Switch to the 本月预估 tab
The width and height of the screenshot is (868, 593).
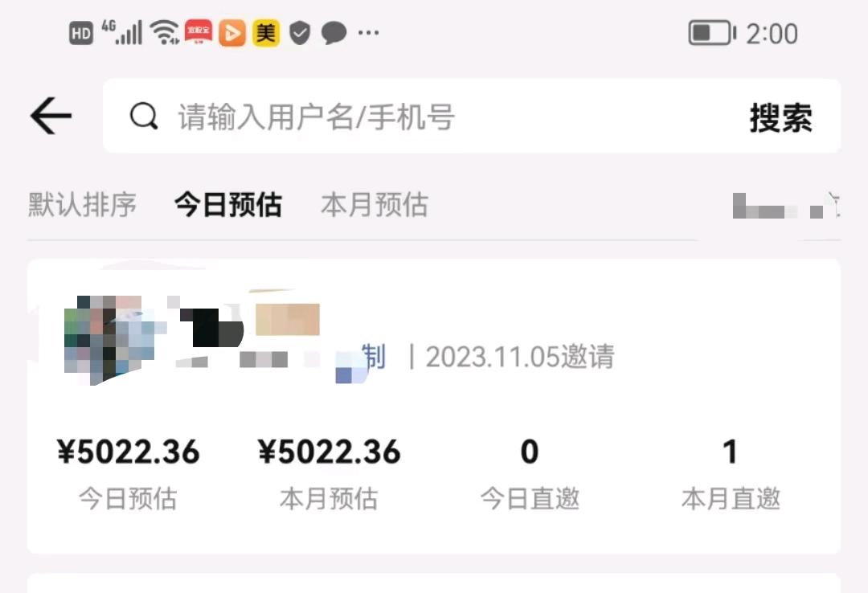[x=375, y=205]
